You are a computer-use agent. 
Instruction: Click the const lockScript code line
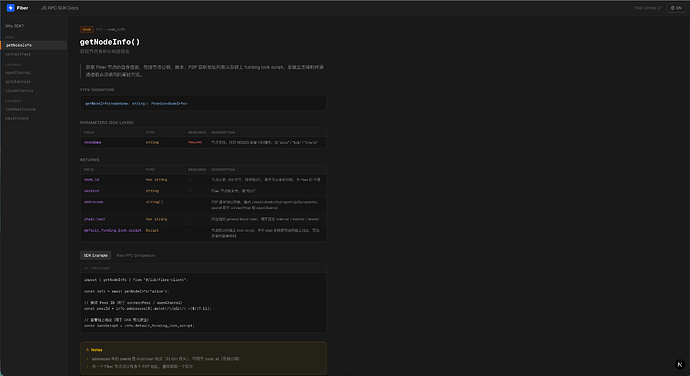pyautogui.click(x=139, y=326)
